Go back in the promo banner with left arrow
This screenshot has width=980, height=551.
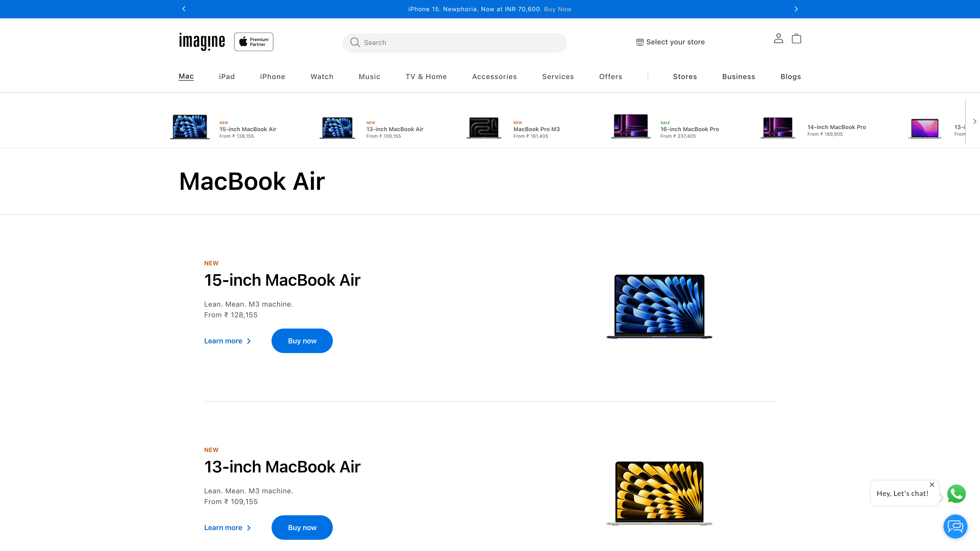pyautogui.click(x=184, y=9)
